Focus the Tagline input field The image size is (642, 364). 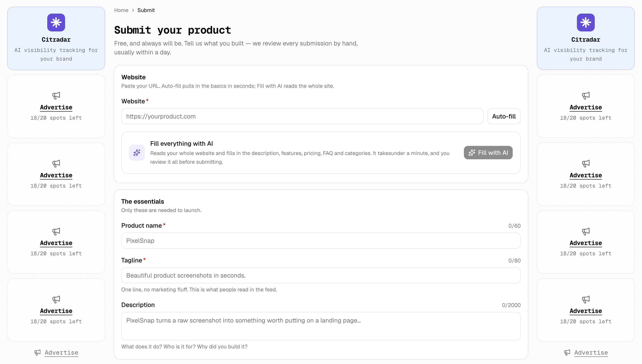pyautogui.click(x=321, y=275)
